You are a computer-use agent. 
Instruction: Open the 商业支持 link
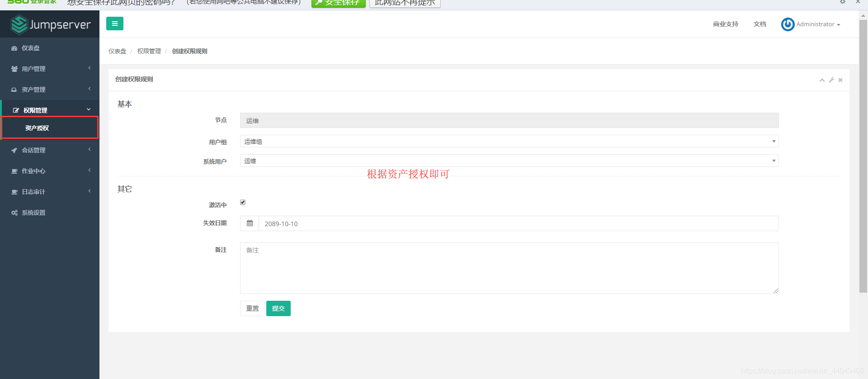coord(726,24)
